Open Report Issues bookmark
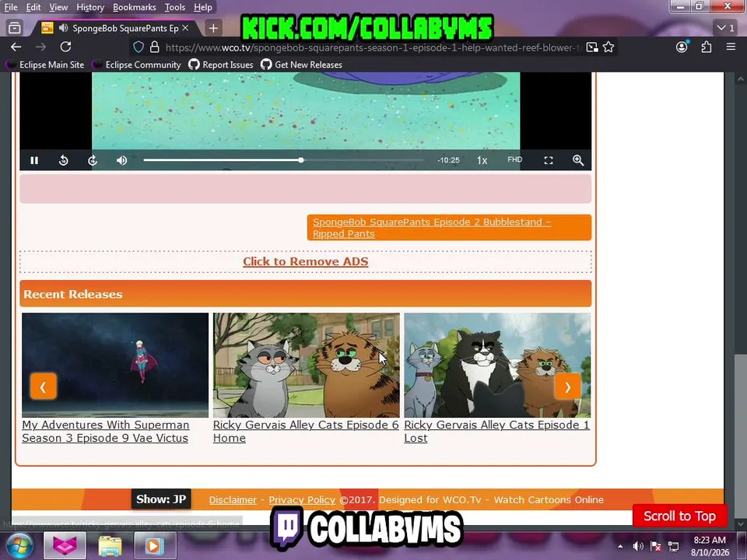The height and width of the screenshot is (560, 747). click(221, 65)
